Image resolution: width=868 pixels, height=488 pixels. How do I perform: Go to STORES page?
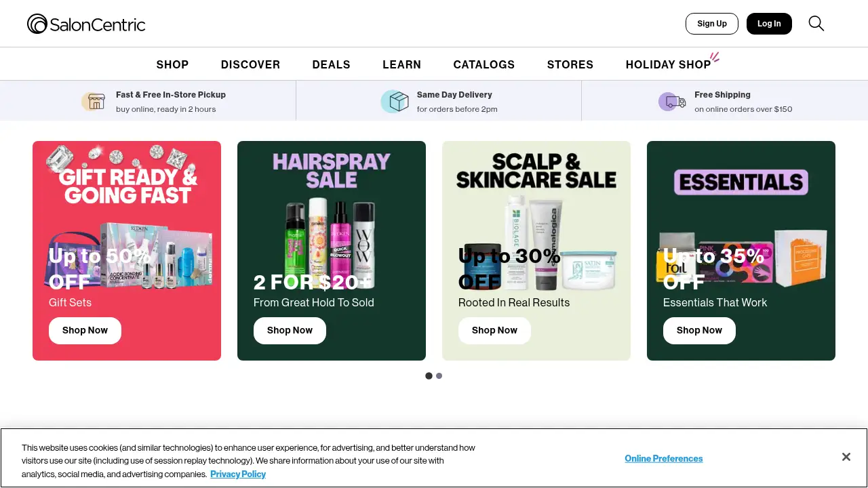(x=570, y=64)
